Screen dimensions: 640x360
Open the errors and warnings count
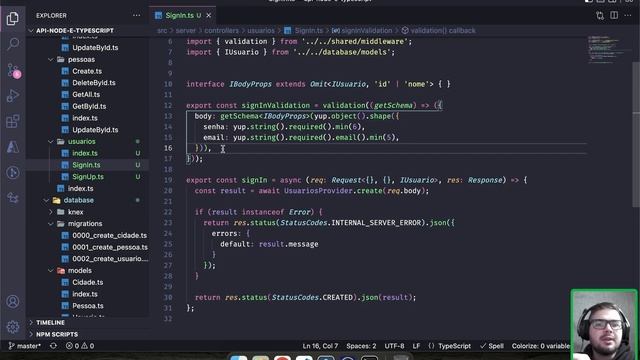pos(80,346)
